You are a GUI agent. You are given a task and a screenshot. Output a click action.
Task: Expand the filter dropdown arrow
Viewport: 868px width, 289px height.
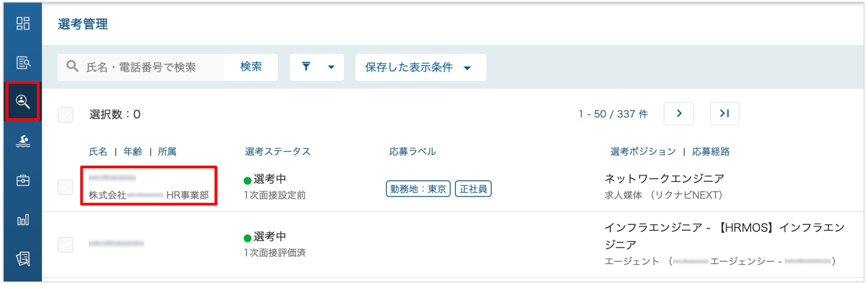[331, 67]
